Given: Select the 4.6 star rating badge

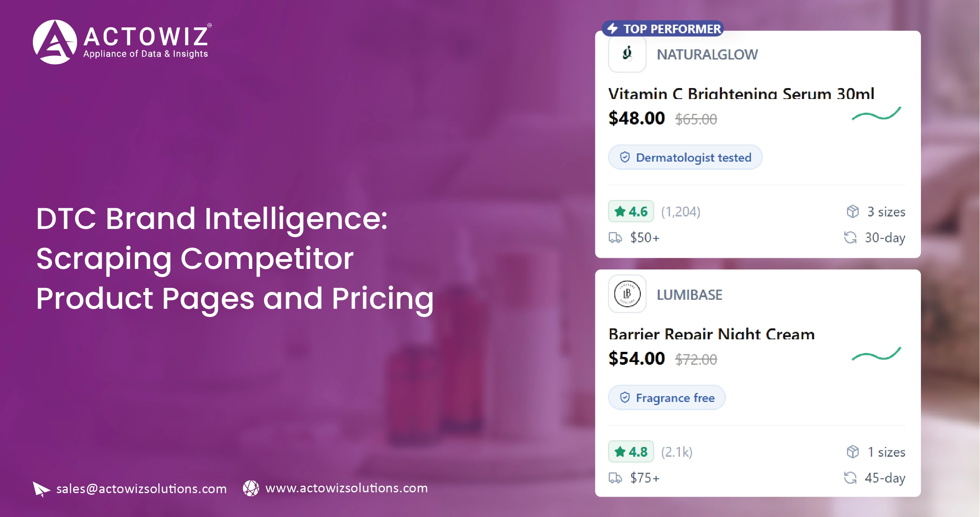Looking at the screenshot, I should [x=631, y=212].
